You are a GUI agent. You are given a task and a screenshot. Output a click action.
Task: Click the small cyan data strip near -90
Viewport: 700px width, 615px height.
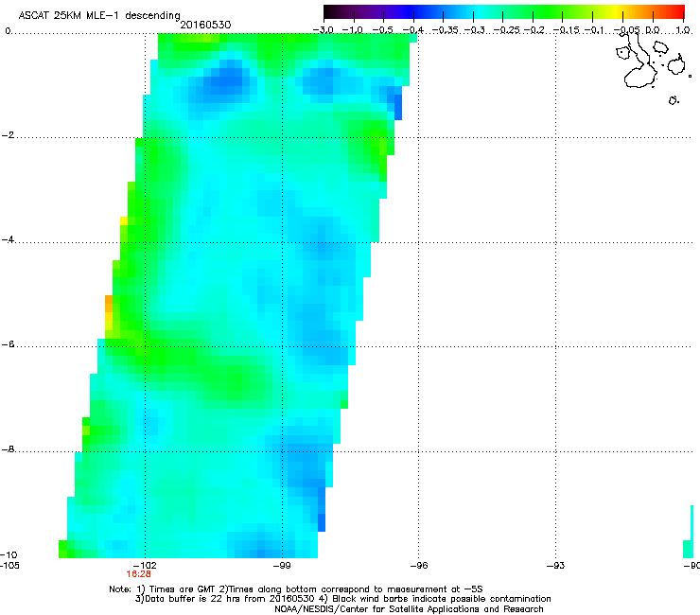[689, 532]
